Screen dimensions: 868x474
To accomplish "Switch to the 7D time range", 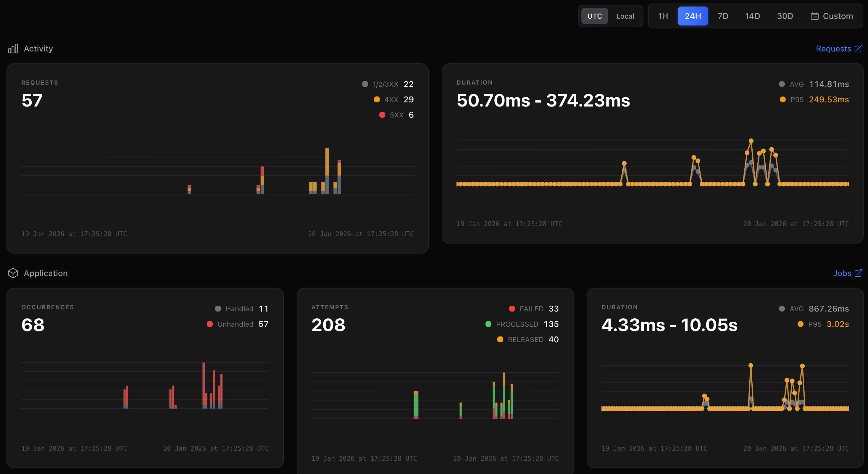I will pyautogui.click(x=723, y=16).
